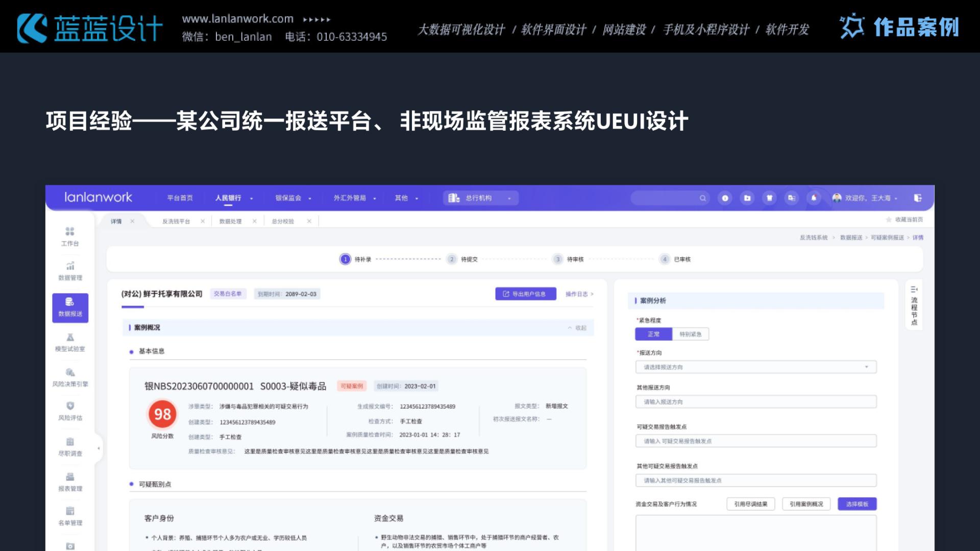Switch to the 详情 tab
The height and width of the screenshot is (551, 980).
116,221
